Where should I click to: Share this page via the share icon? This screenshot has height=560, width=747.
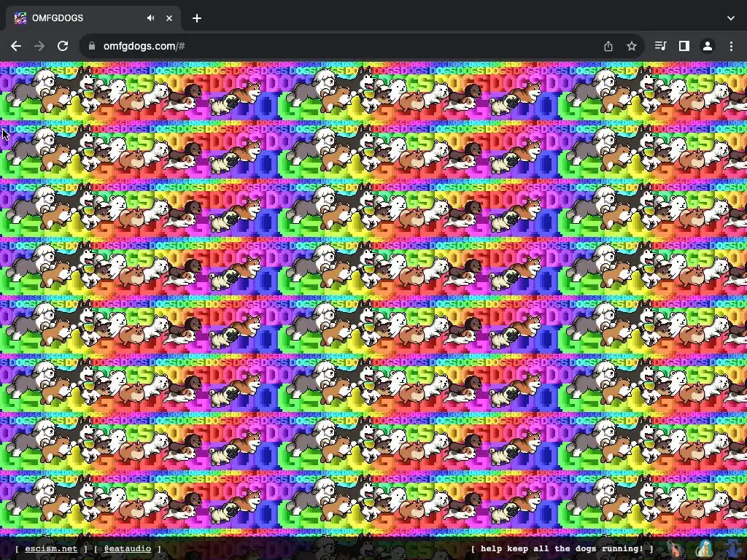point(608,46)
